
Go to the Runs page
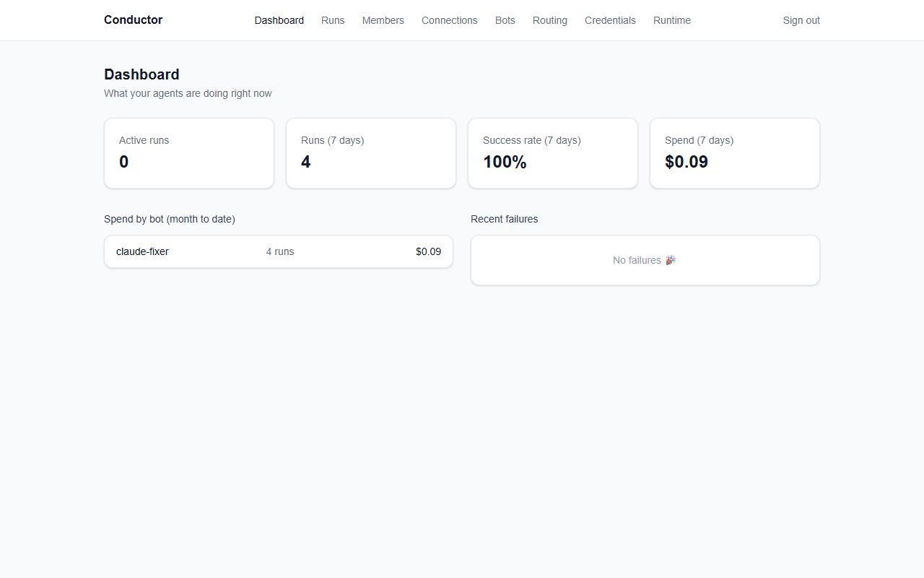333,20
